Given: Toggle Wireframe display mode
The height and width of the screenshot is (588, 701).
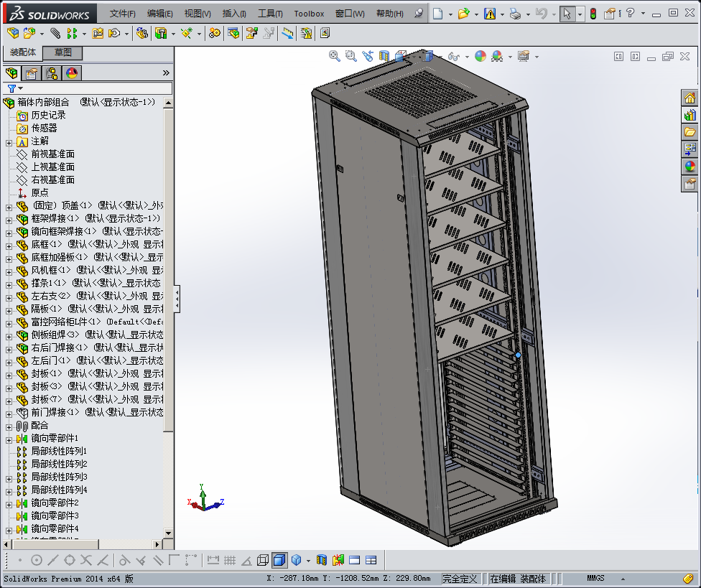Looking at the screenshot, I should [263, 560].
